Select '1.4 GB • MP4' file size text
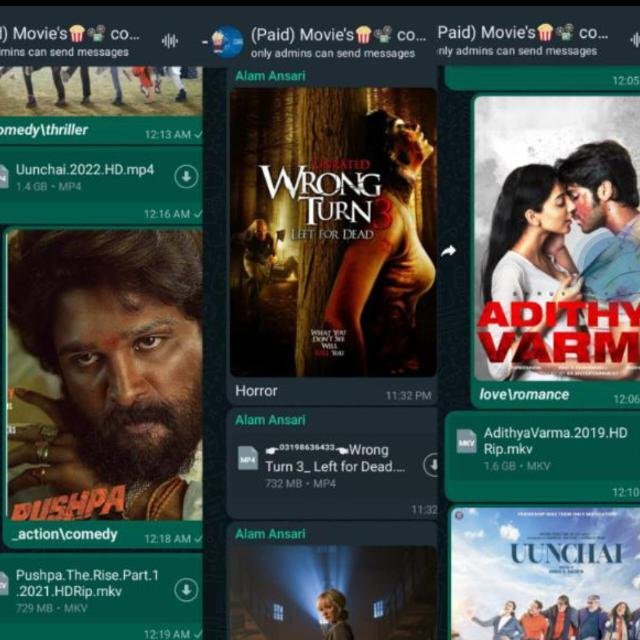This screenshot has width=640, height=640. pos(49,187)
